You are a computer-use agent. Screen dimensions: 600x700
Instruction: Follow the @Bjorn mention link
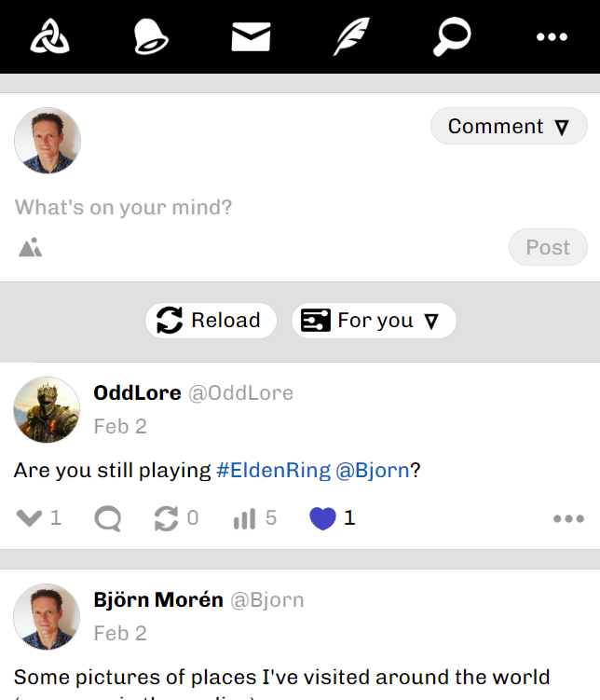tap(372, 470)
